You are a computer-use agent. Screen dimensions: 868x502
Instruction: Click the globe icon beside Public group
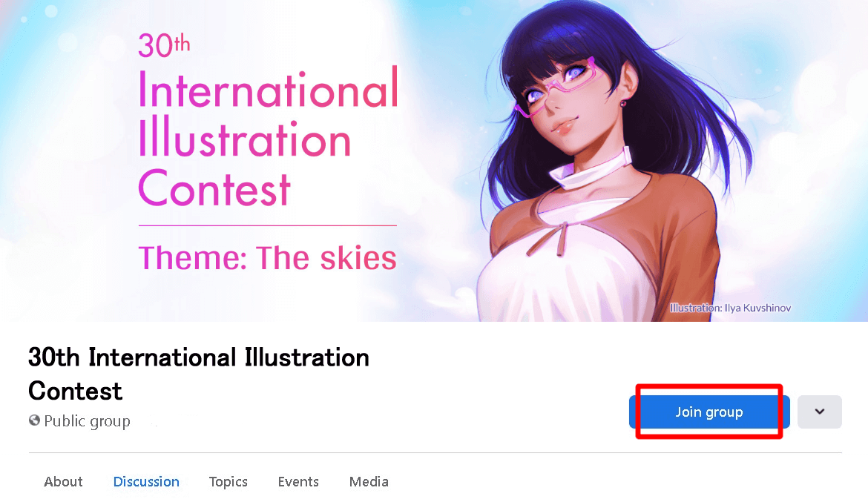tap(34, 420)
